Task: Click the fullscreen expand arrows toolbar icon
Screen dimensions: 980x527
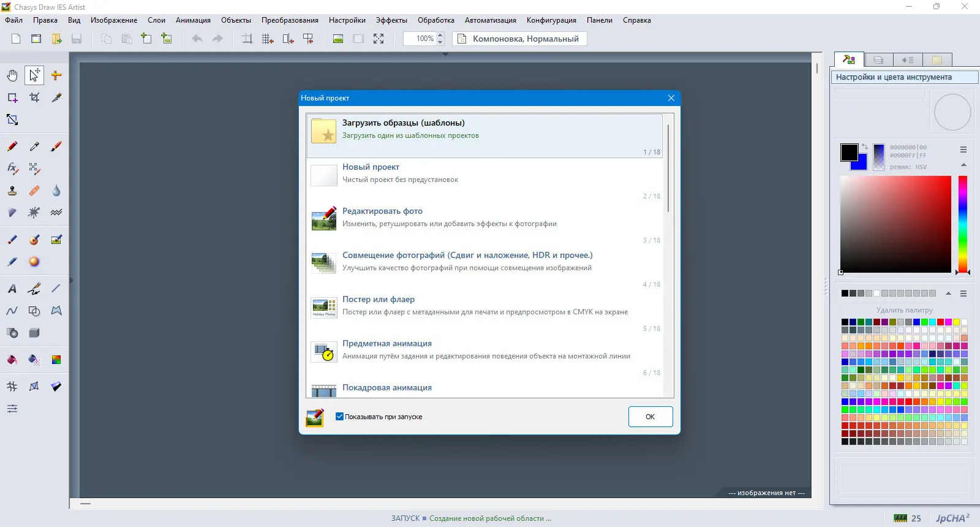Action: pyautogui.click(x=379, y=39)
